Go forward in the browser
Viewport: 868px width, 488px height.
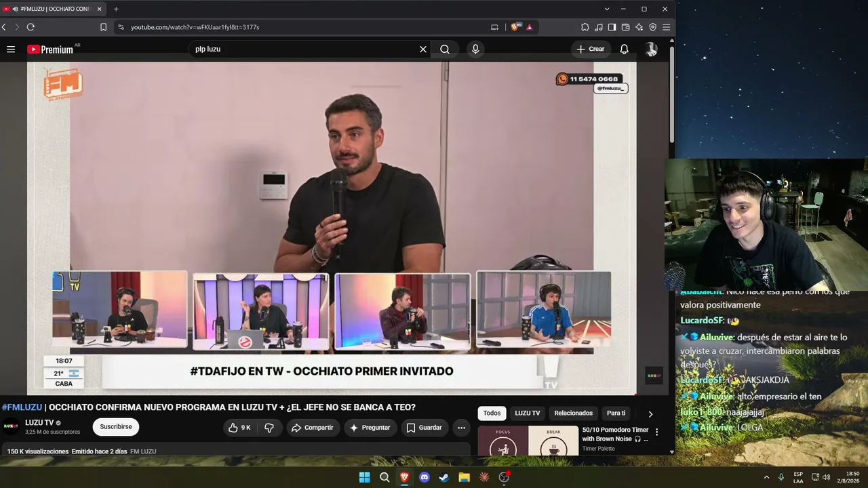point(17,27)
